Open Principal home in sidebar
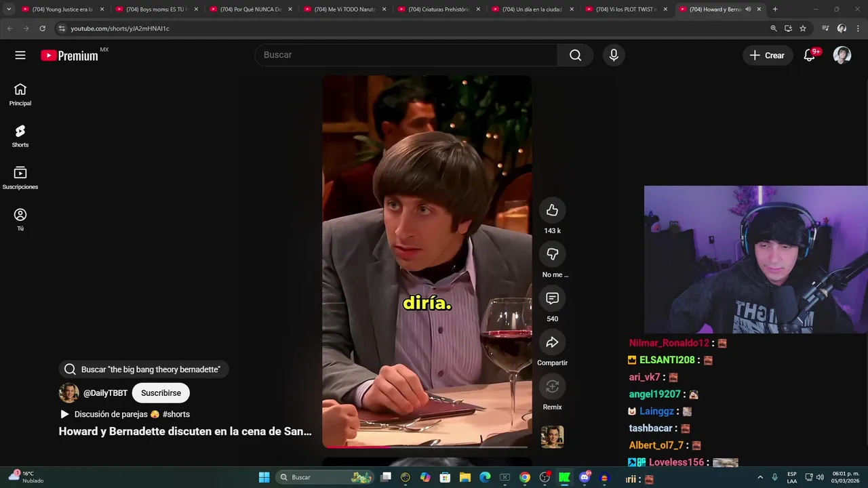 pos(20,95)
